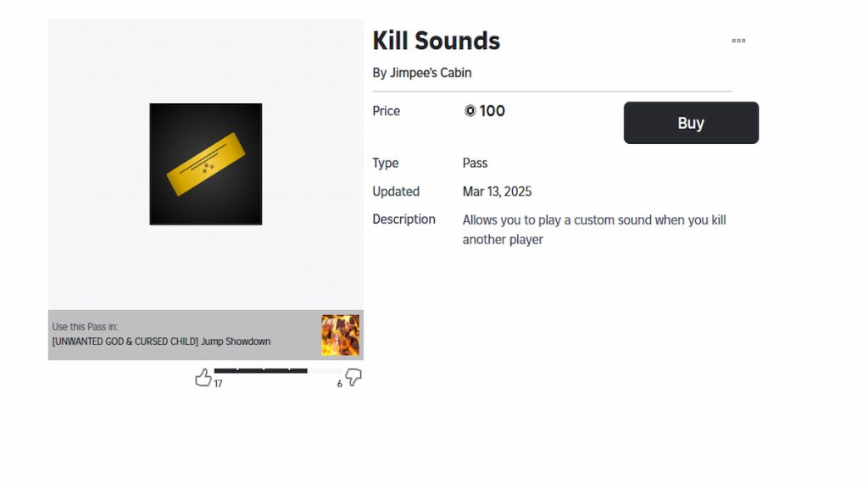The height and width of the screenshot is (488, 868).
Task: Select the thumbs up icon below the thumbnail
Action: (203, 376)
